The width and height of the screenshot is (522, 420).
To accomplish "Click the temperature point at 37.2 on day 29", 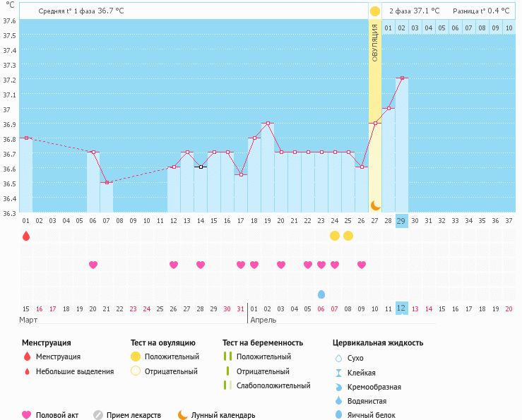I will tap(401, 78).
